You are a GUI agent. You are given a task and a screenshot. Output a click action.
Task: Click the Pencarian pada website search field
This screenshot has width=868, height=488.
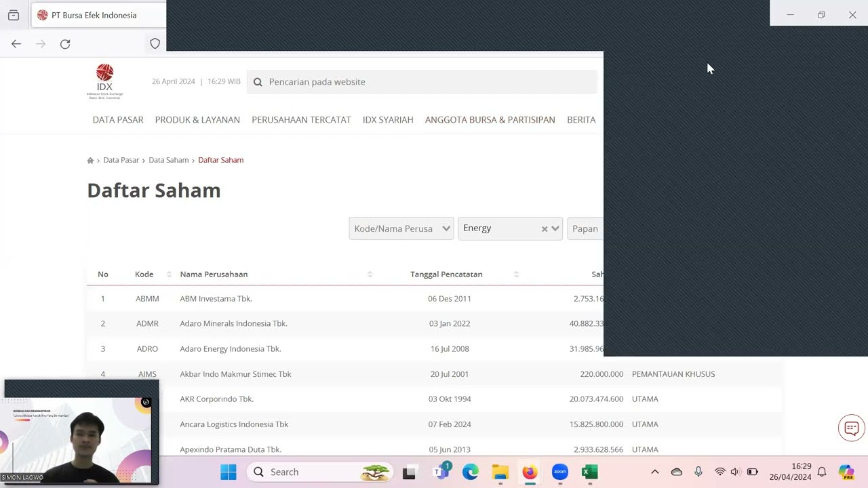[x=422, y=82]
